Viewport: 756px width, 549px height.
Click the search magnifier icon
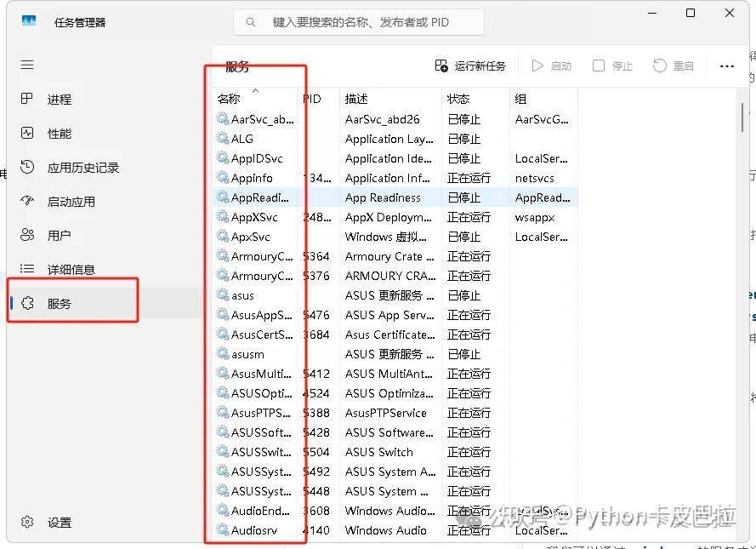click(x=251, y=22)
